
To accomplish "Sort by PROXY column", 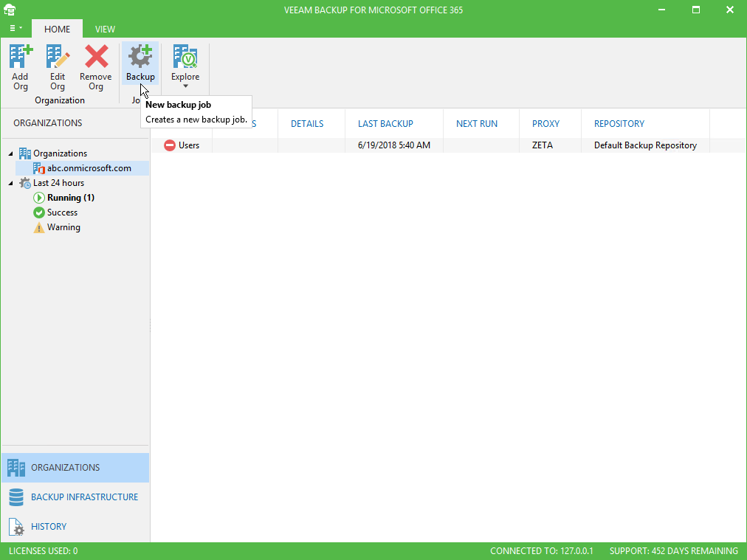I will (545, 124).
